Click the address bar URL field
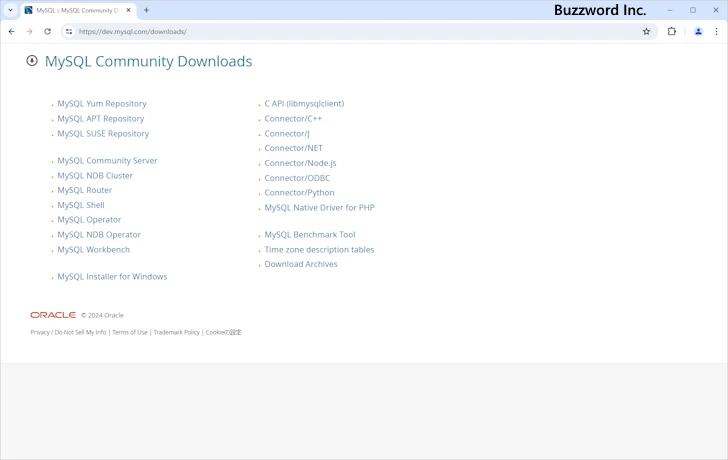The image size is (728, 460). 350,31
